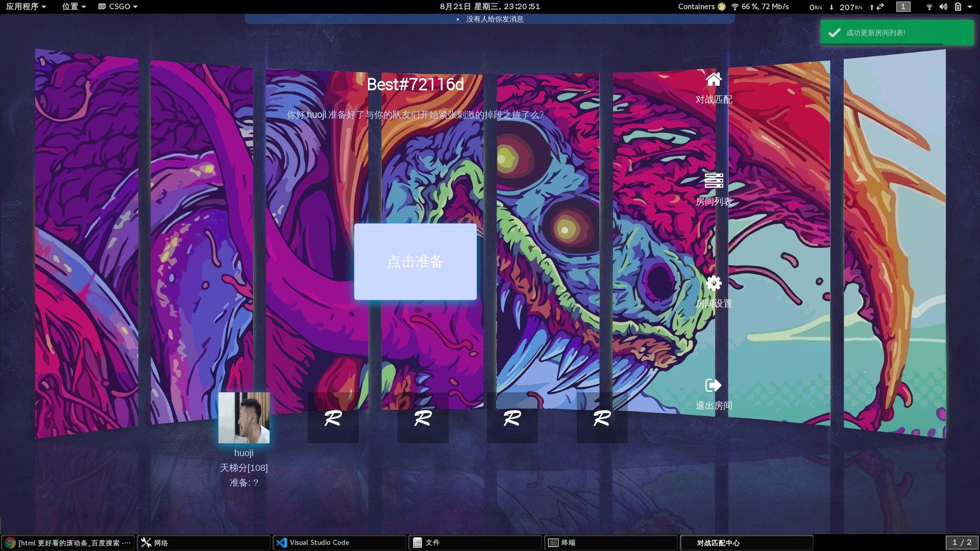Click the huoji username label
The image size is (980, 551).
(x=244, y=453)
